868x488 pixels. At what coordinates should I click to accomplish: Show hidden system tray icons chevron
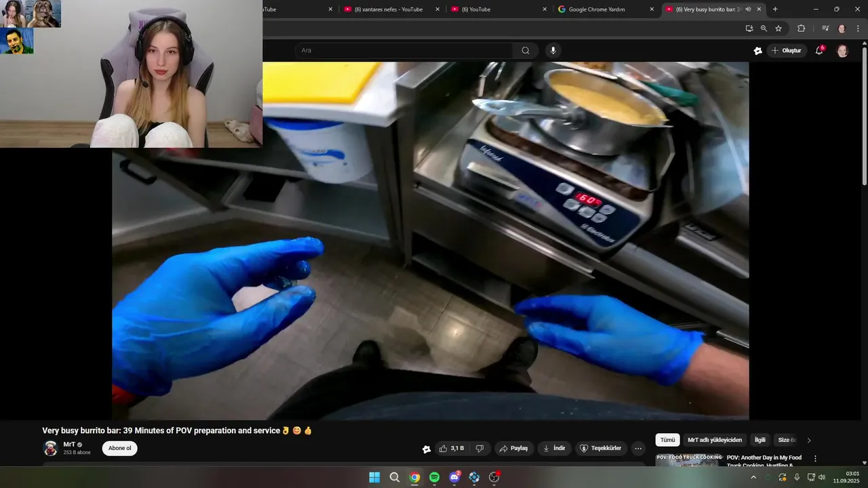[x=753, y=477]
